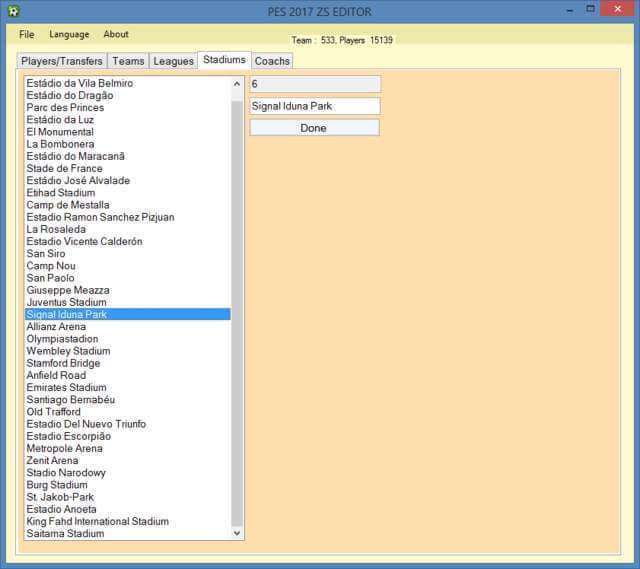Click the Done button
Viewport: 640px width, 569px height.
[x=314, y=128]
